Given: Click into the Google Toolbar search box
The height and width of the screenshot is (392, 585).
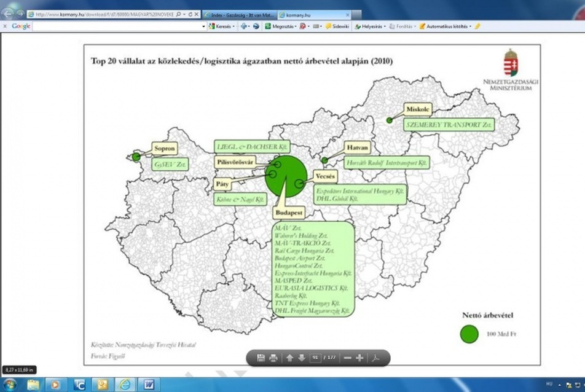Looking at the screenshot, I should point(117,26).
